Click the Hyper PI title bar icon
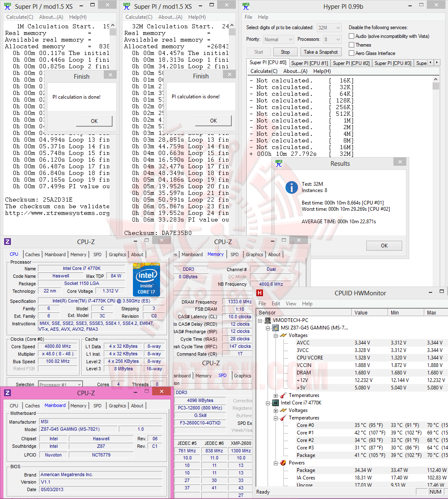This screenshot has height=499, width=448. click(x=246, y=6)
